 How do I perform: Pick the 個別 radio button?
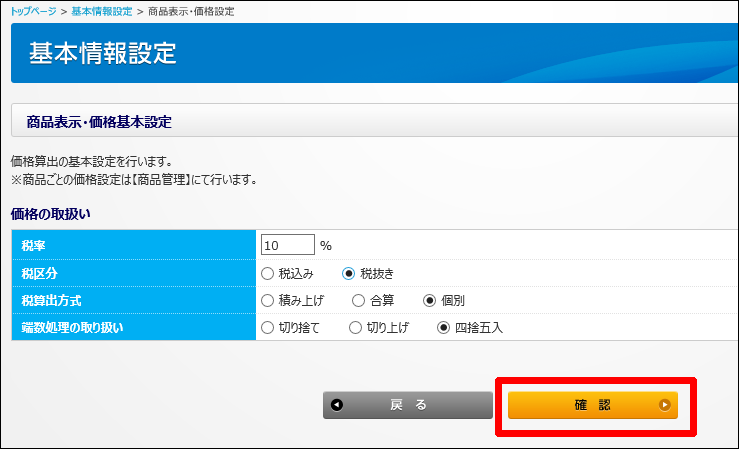click(430, 300)
